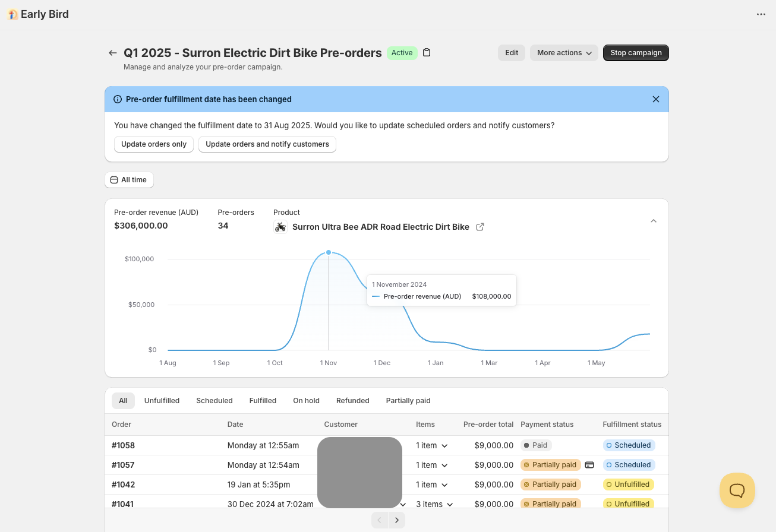Click the Pre-order total column header
Image resolution: width=776 pixels, height=532 pixels.
(x=488, y=425)
